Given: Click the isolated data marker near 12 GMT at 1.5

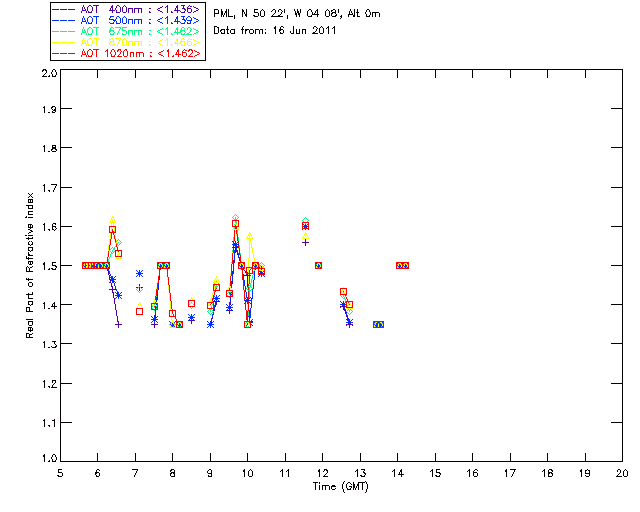Looking at the screenshot, I should pos(318,265).
